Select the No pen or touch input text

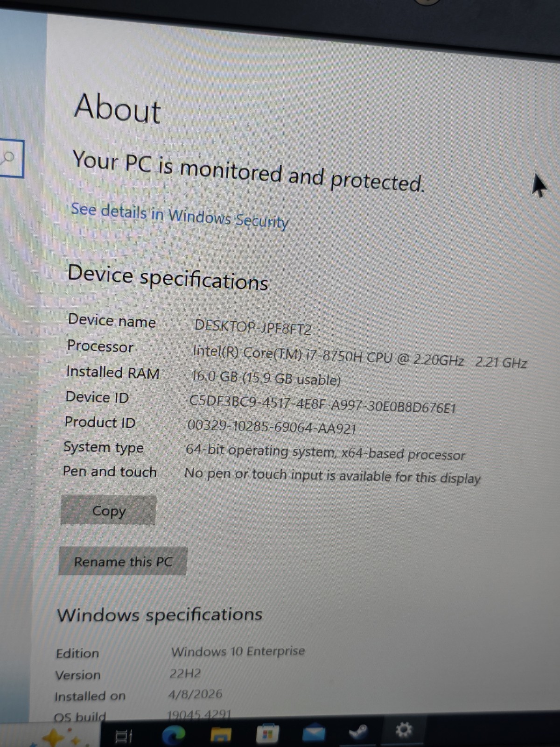(x=332, y=476)
